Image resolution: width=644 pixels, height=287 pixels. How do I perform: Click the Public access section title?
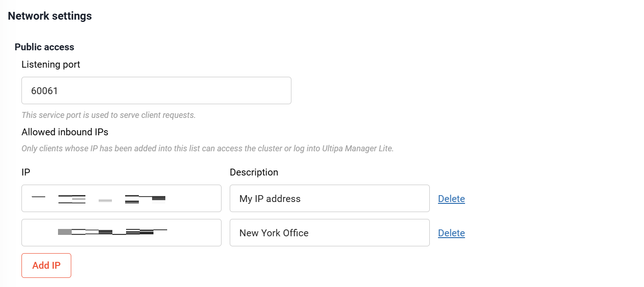[44, 47]
